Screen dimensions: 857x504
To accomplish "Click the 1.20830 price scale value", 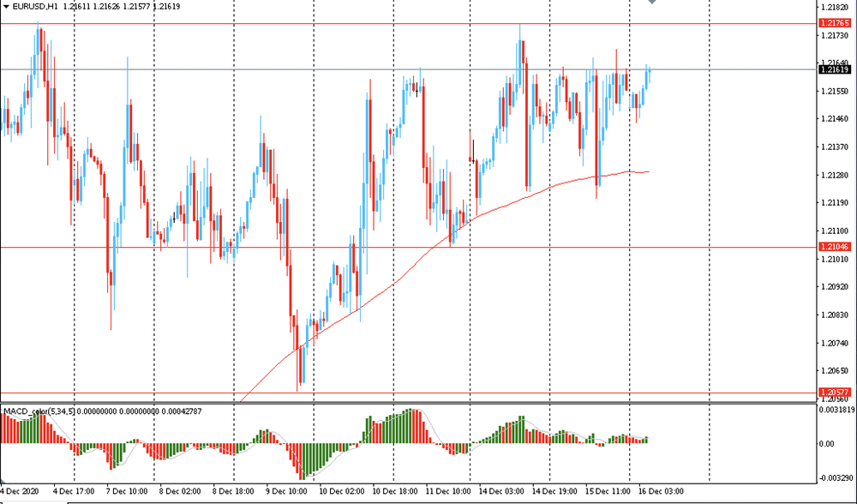I will (835, 315).
